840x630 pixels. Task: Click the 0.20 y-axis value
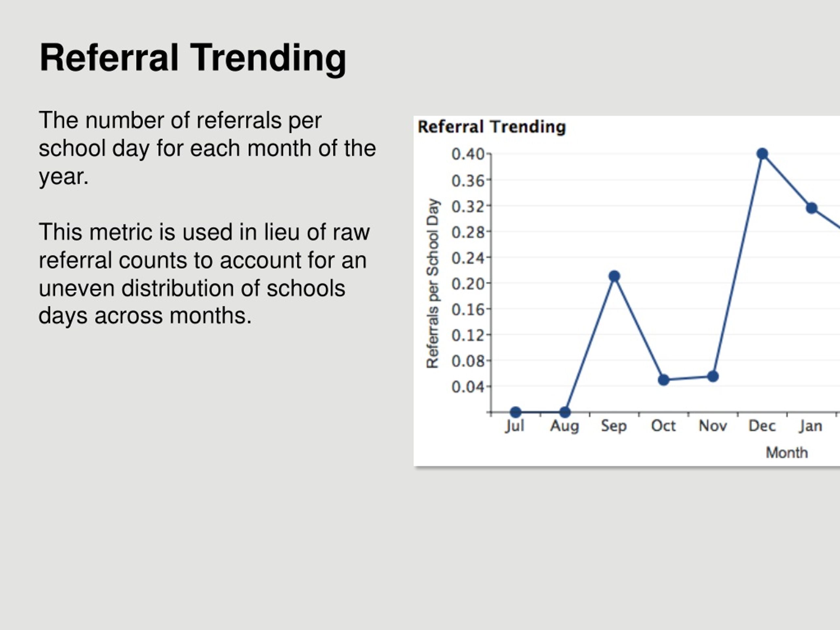point(468,284)
